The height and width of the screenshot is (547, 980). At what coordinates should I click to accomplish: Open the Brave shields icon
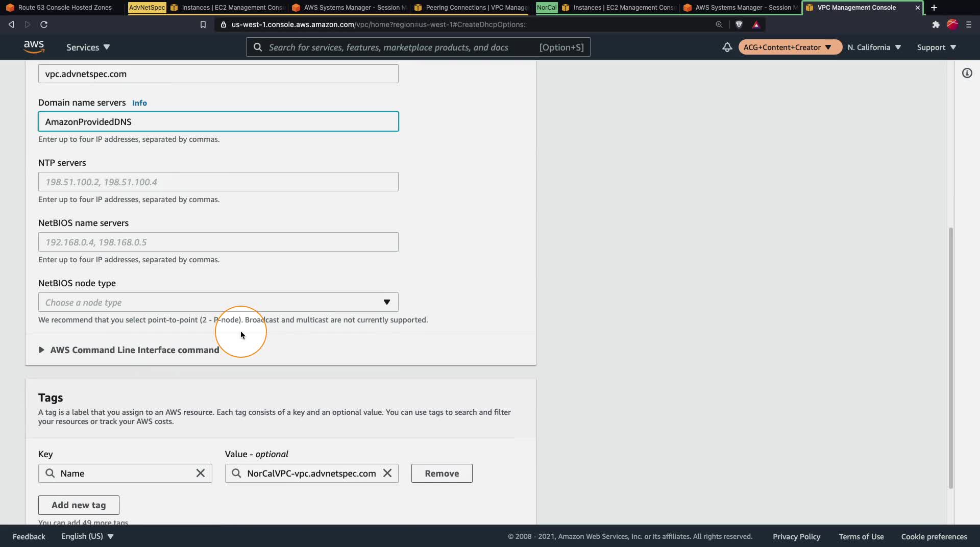click(x=739, y=24)
